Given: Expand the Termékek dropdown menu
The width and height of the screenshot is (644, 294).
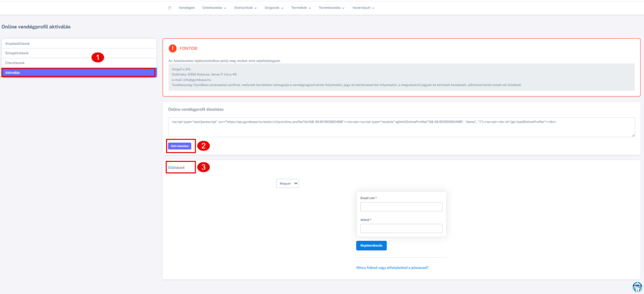Looking at the screenshot, I should 301,8.
